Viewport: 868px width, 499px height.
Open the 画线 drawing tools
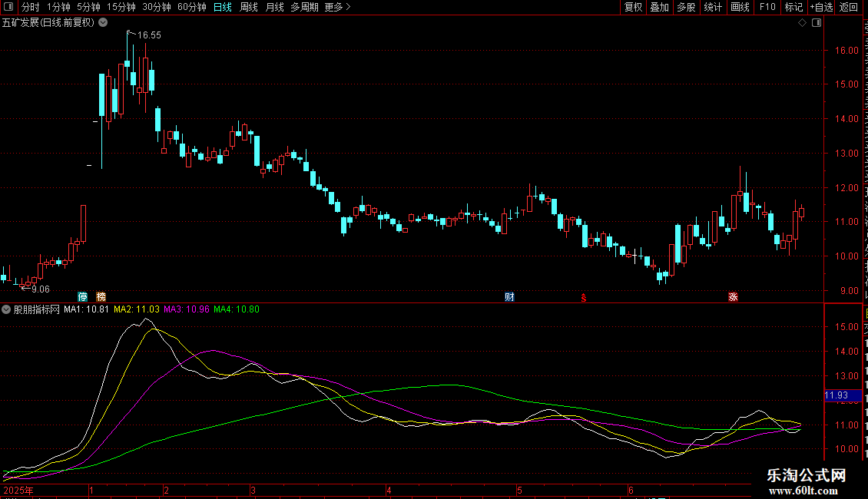point(740,7)
